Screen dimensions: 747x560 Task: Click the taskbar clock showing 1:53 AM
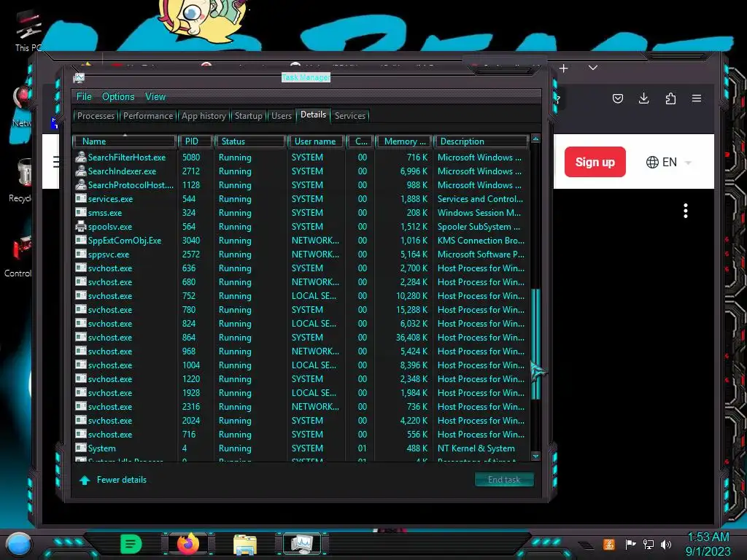point(708,544)
